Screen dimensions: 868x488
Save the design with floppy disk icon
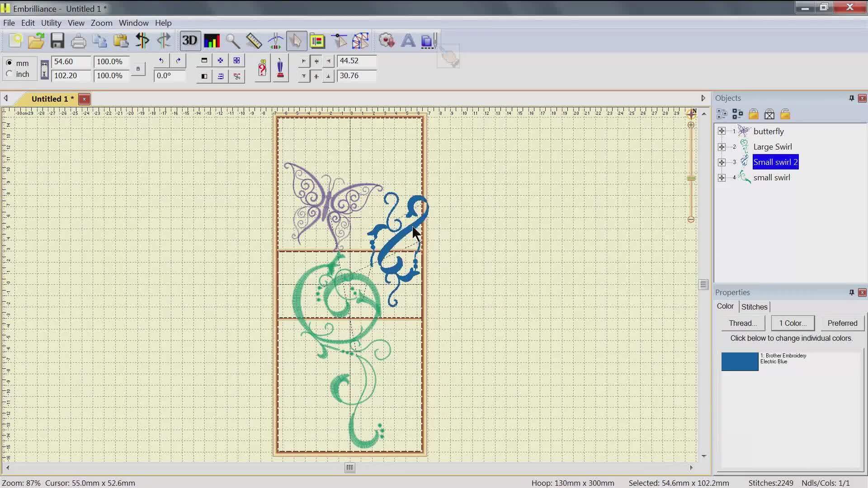[57, 41]
